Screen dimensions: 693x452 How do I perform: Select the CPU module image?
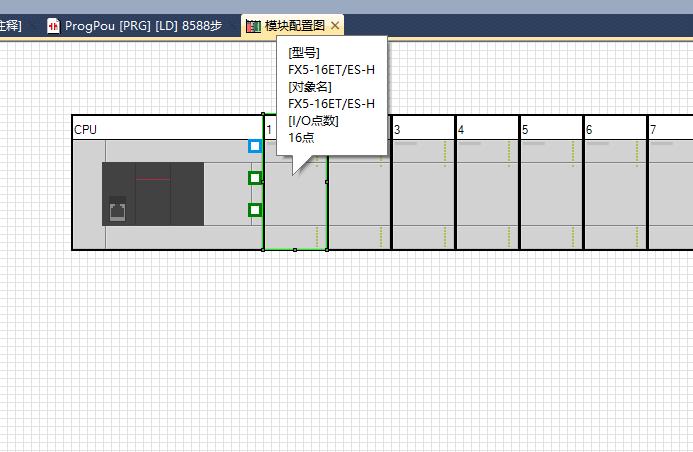153,194
